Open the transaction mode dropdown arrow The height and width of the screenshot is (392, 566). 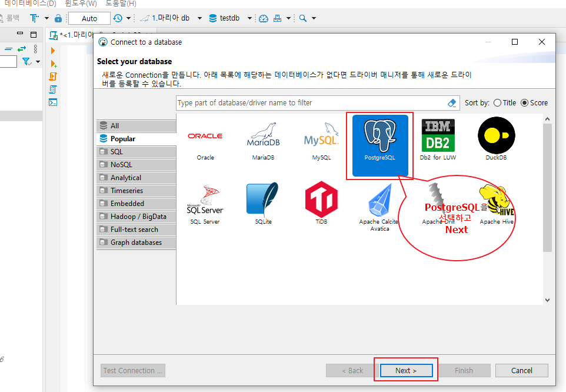pyautogui.click(x=46, y=18)
